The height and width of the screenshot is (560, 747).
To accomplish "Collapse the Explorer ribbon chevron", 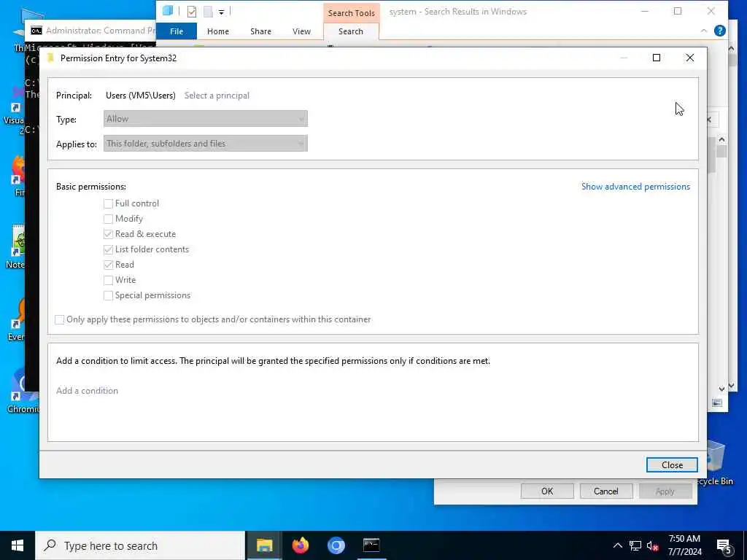I will 704,31.
